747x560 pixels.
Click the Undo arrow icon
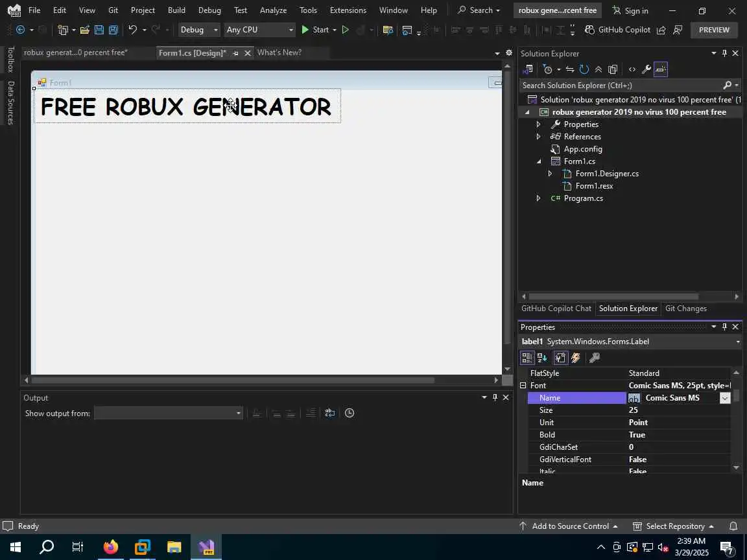[x=132, y=30]
